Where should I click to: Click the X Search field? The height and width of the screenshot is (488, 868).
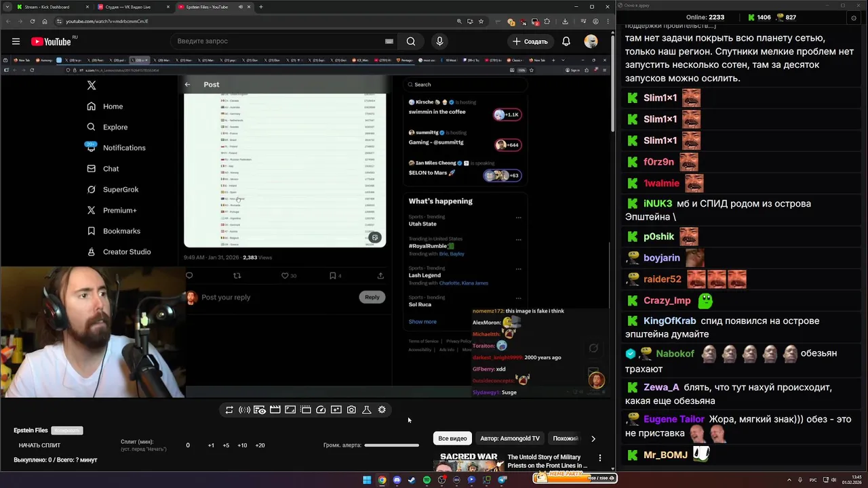click(x=465, y=85)
